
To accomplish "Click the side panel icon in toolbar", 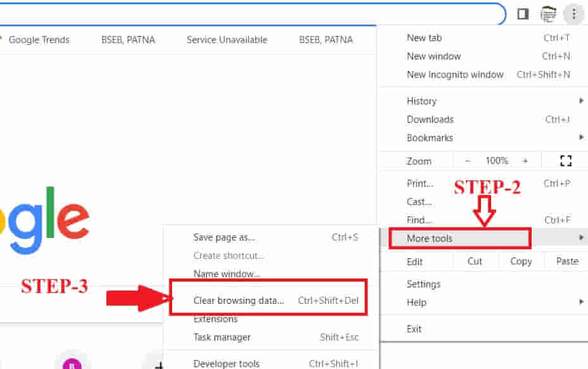I will pos(523,15).
